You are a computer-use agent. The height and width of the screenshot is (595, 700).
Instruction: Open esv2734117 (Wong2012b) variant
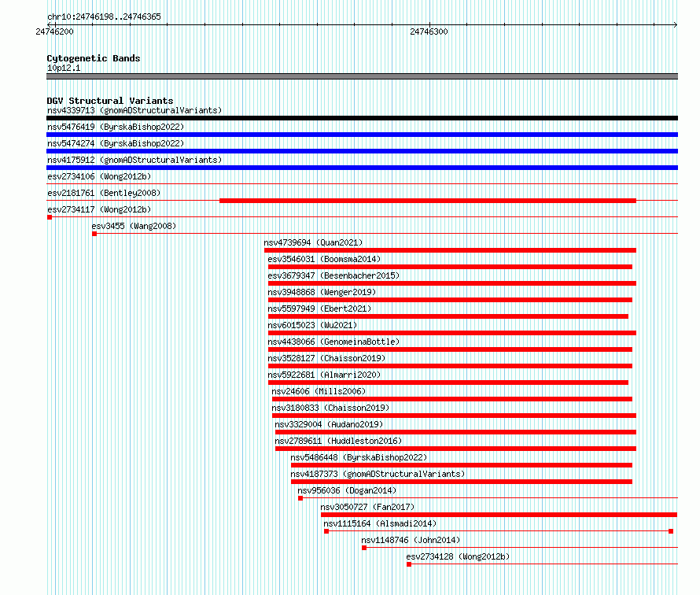pyautogui.click(x=99, y=209)
